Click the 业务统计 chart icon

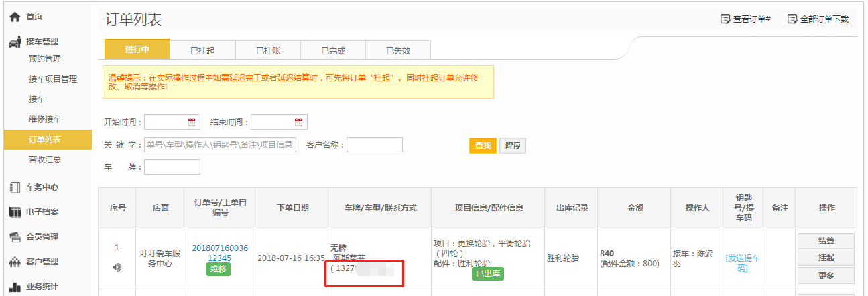point(14,287)
